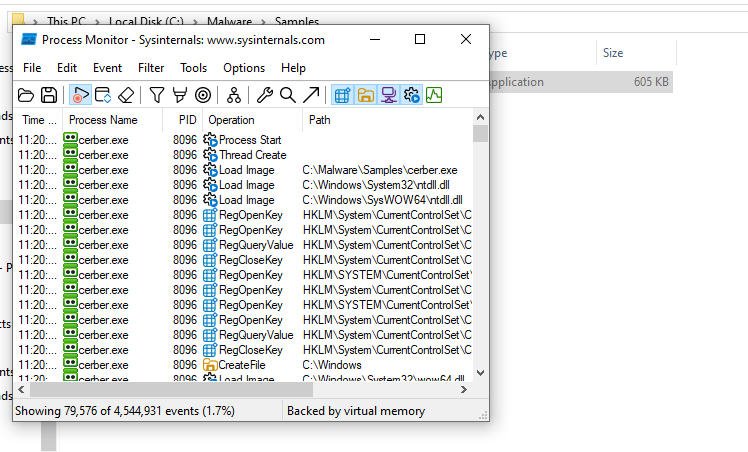
Task: Click the horizontal scrollbar right arrow
Action: pos(464,390)
